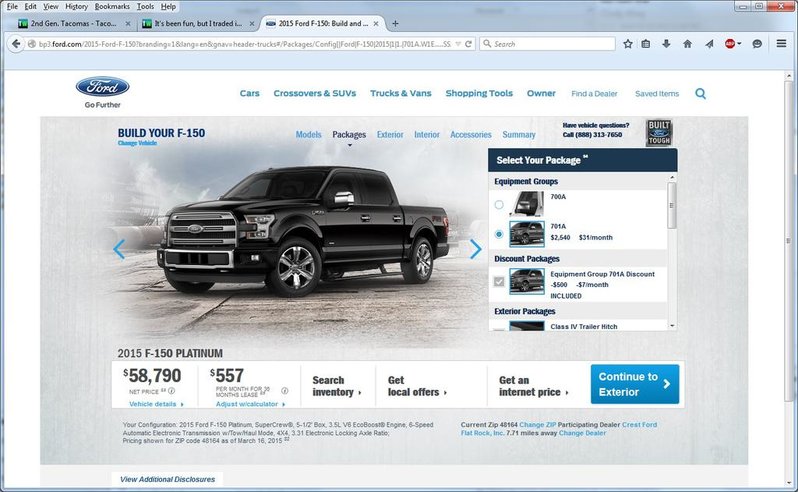Click the 700A package thumbnail
Screen dimensions: 798x492
pyautogui.click(x=527, y=204)
